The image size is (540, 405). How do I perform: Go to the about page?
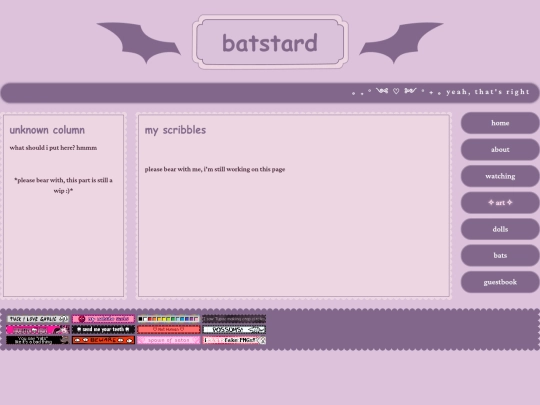[x=500, y=149]
